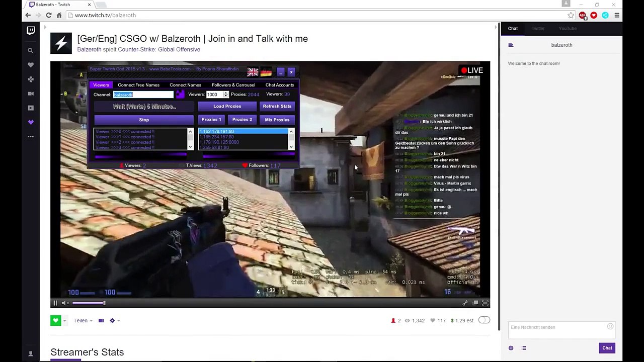
Task: Click the purple book icon below player
Action: (x=101, y=320)
